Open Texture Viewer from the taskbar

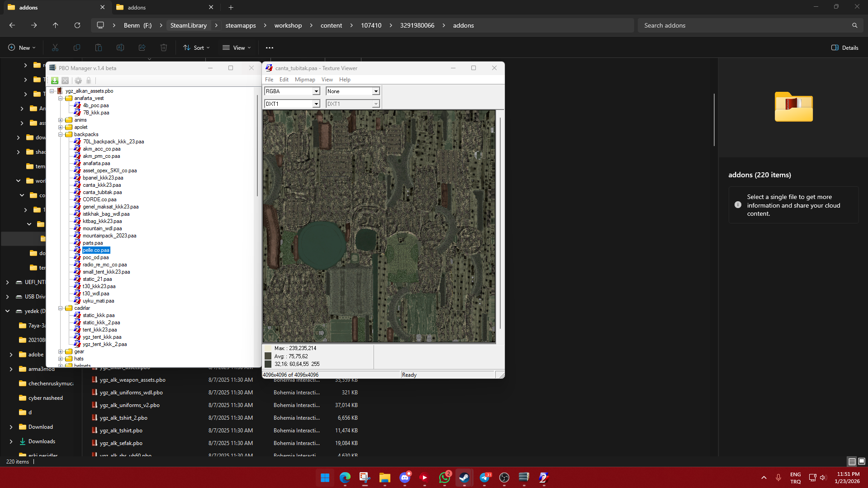(544, 478)
